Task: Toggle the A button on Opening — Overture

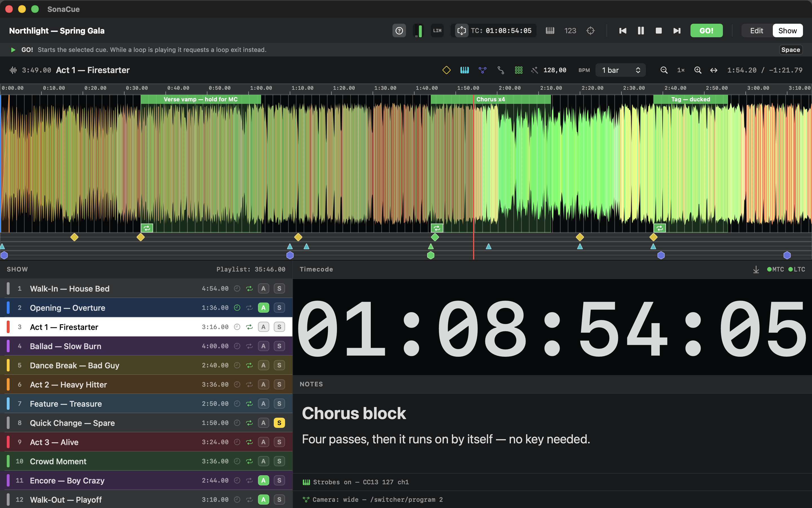Action: tap(263, 307)
